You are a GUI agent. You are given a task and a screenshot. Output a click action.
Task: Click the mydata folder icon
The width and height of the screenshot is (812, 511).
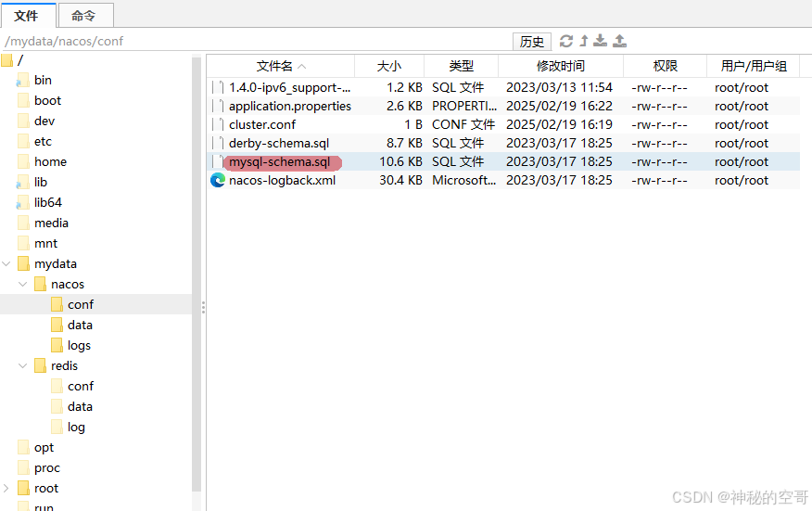(x=23, y=263)
